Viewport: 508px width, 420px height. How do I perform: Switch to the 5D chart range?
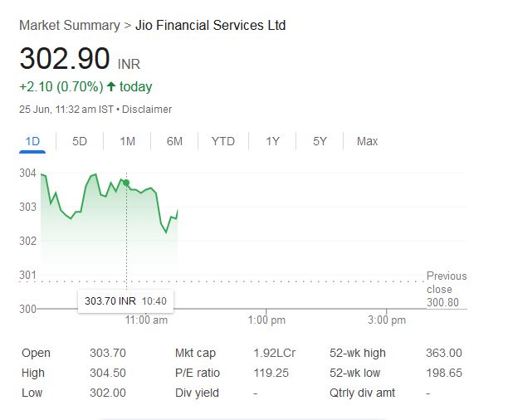pos(80,141)
